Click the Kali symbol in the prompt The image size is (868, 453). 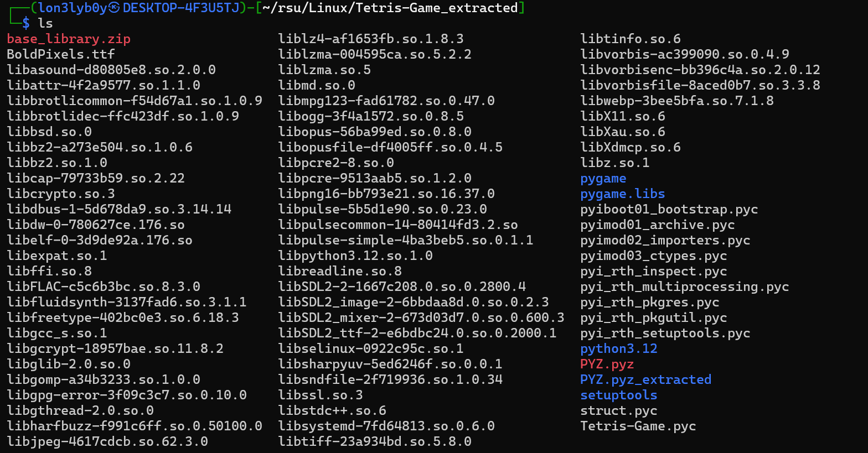(114, 8)
